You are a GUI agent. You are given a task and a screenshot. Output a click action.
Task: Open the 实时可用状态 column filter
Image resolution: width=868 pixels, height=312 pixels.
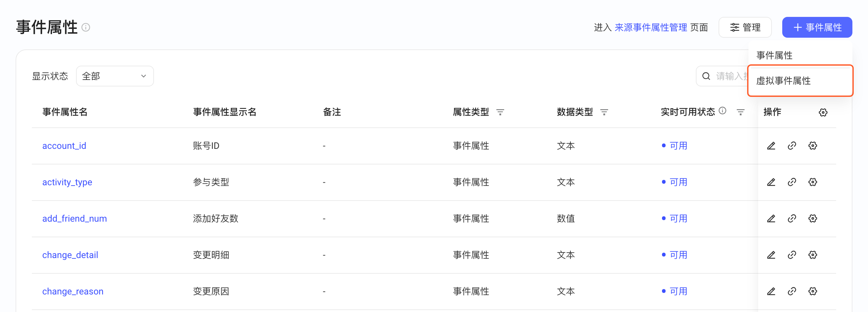tap(741, 112)
